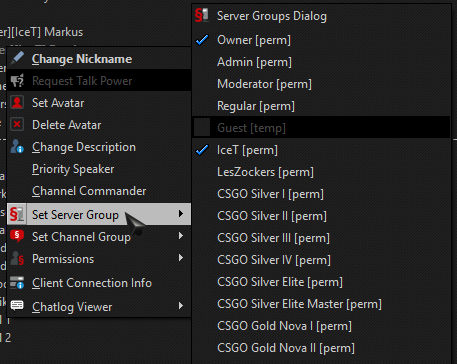
Task: Expand the Permissions submenu arrow
Action: tap(181, 258)
